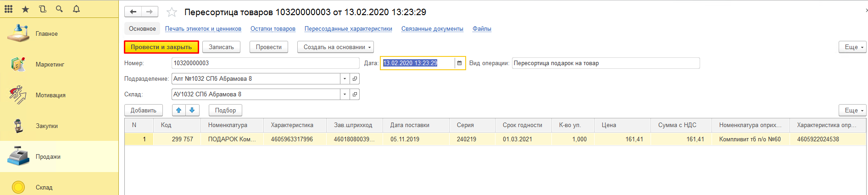The height and width of the screenshot is (195, 868).
Task: Open the Связанные документы link
Action: coord(432,29)
